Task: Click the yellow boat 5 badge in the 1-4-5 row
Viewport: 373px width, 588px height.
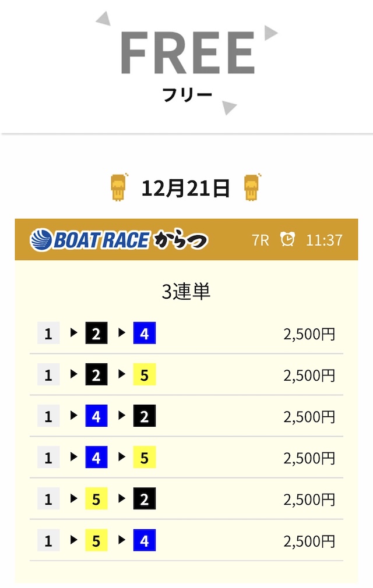Action: 144,458
